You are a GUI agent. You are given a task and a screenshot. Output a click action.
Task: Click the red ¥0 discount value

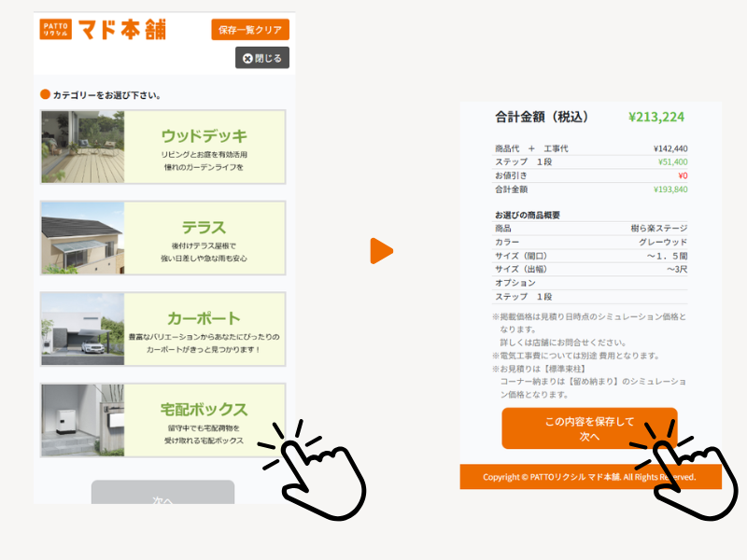tap(682, 175)
